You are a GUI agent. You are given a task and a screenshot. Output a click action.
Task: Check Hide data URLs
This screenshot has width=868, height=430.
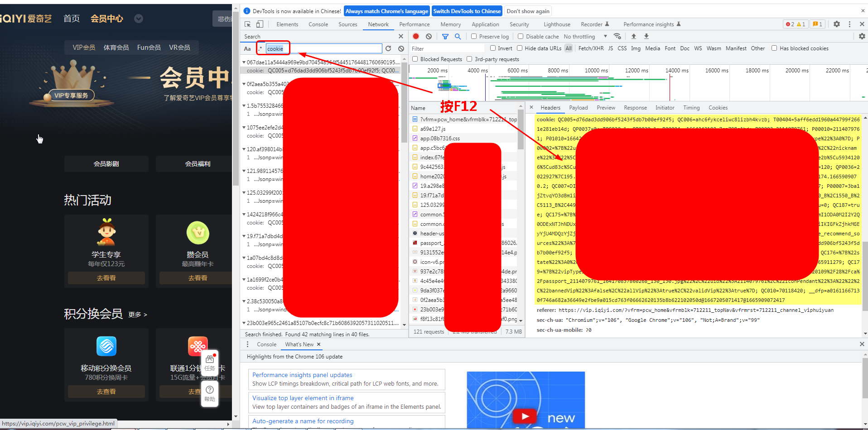pos(520,48)
